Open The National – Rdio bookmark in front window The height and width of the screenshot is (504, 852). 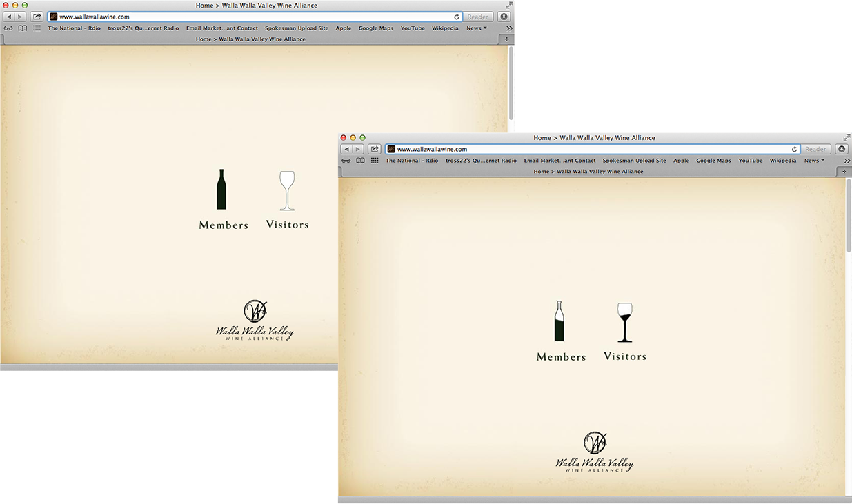(x=412, y=161)
